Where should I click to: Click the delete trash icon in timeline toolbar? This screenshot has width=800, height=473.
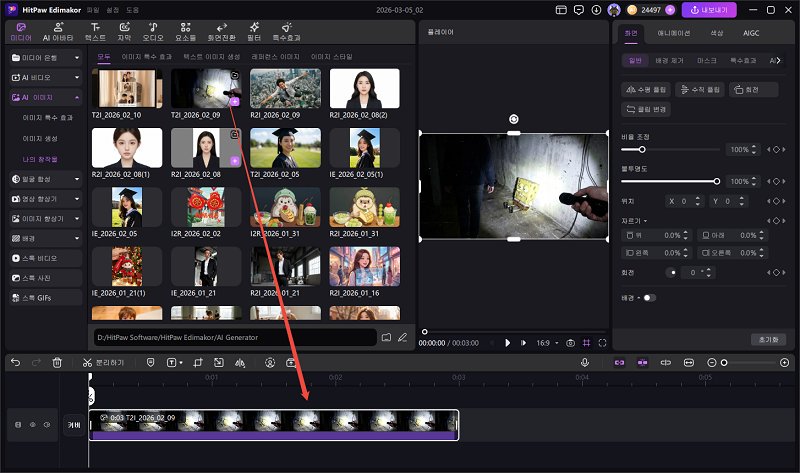click(x=57, y=362)
